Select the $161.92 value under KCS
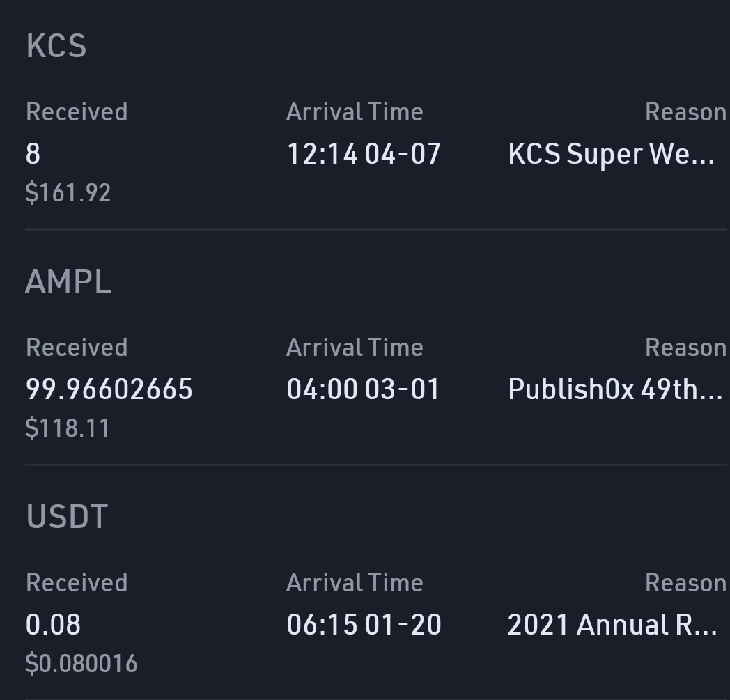Image resolution: width=730 pixels, height=700 pixels. click(68, 193)
